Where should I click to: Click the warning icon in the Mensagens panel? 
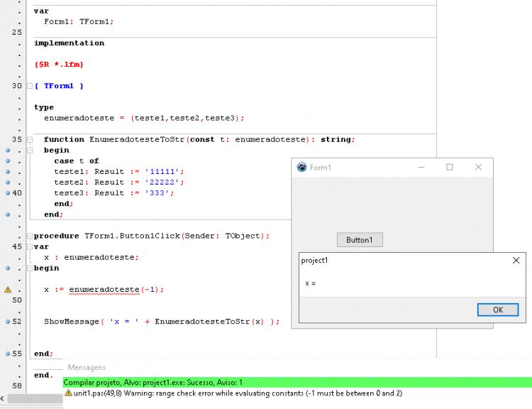(68, 393)
